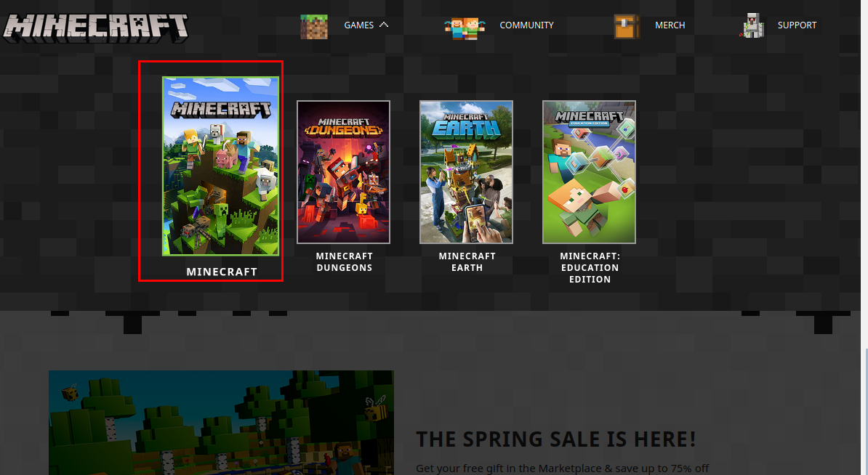Click the MINECRAFT DUNGEONS text label
The width and height of the screenshot is (868, 475).
click(344, 262)
